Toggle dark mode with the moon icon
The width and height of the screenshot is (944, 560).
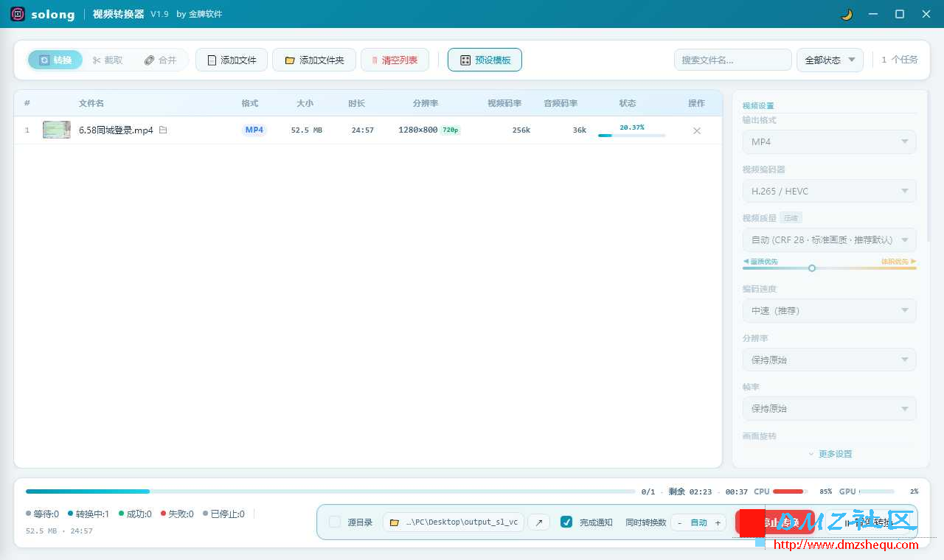coord(847,14)
